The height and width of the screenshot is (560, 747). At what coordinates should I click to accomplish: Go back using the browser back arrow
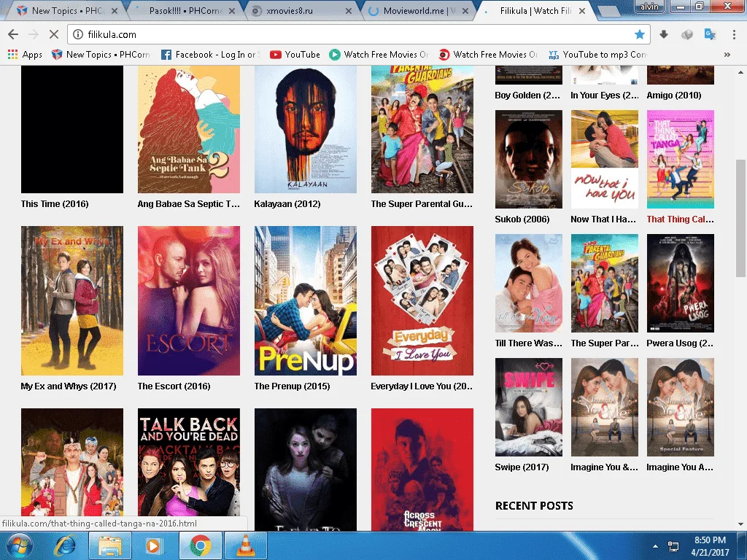[13, 34]
